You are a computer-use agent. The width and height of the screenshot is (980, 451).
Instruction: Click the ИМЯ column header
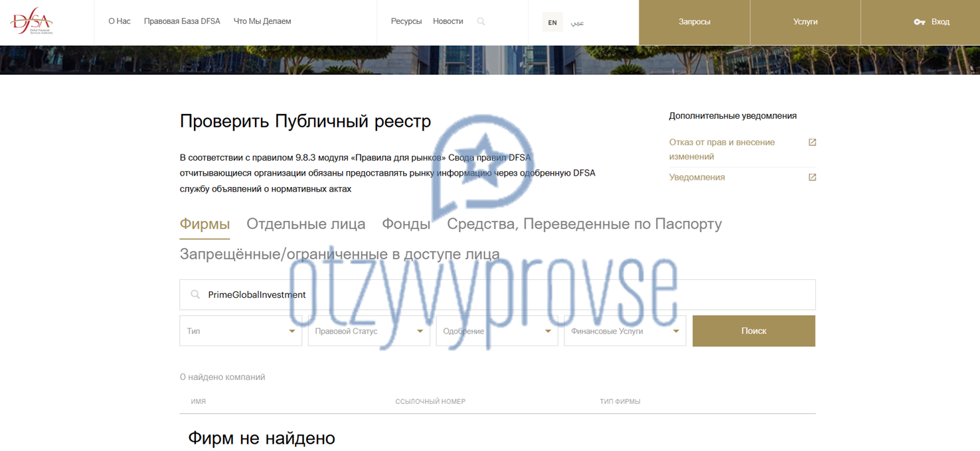coord(199,401)
